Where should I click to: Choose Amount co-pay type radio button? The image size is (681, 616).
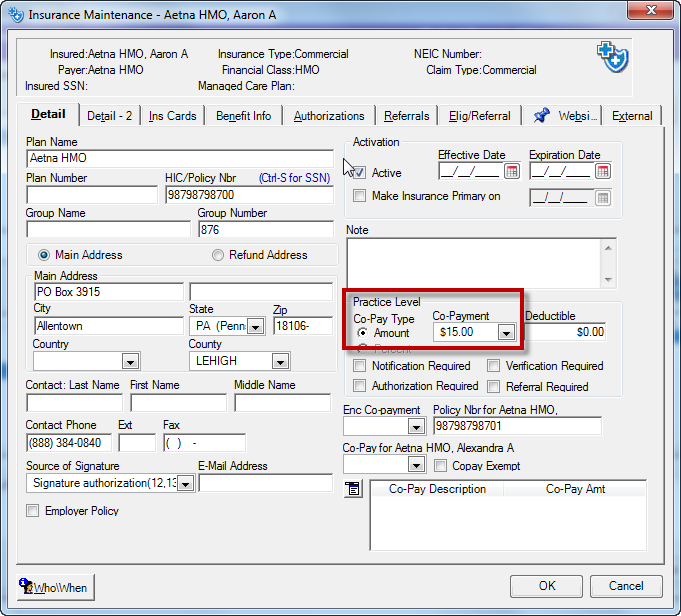362,333
